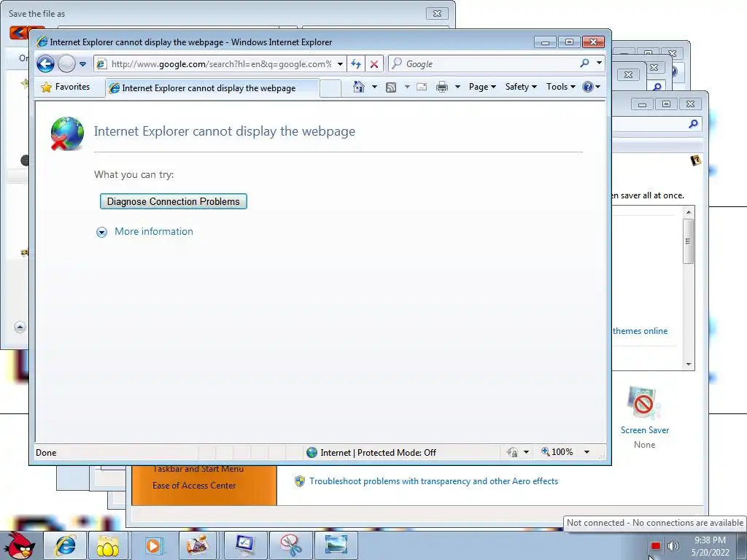Expand the More information section

(x=145, y=231)
